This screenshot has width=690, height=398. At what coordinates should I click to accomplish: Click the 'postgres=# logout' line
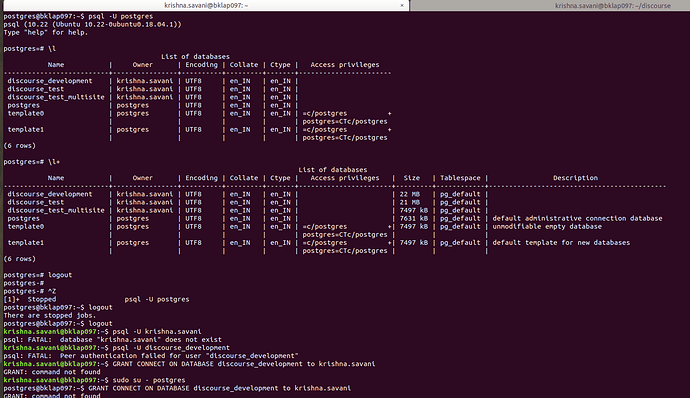point(38,275)
